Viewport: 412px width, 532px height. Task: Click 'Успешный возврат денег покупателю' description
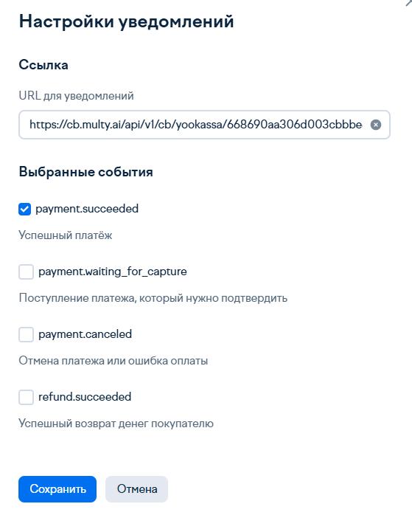pyautogui.click(x=116, y=424)
